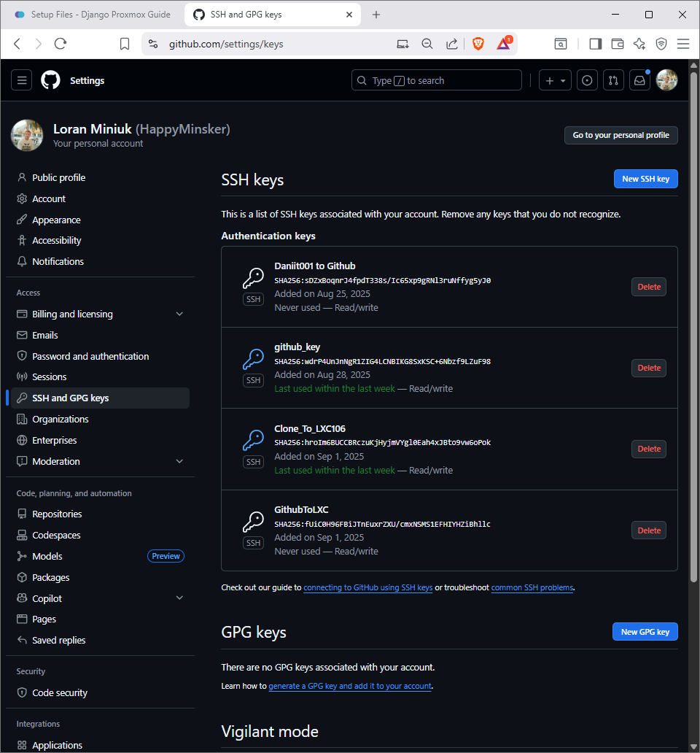700x753 pixels.
Task: Click the pull requests icon in the header
Action: point(613,80)
